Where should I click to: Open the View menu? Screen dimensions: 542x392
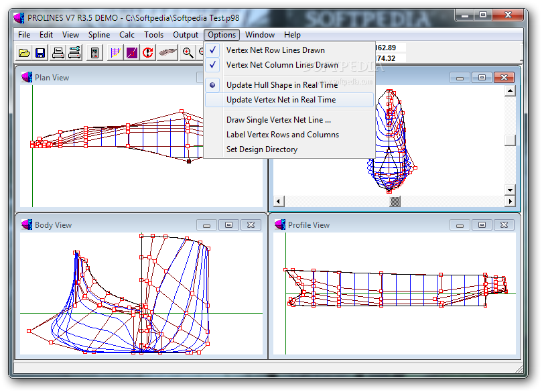(x=70, y=35)
